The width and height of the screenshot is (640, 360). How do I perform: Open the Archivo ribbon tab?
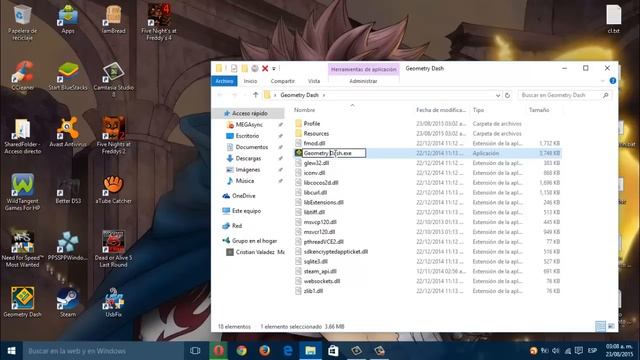224,81
